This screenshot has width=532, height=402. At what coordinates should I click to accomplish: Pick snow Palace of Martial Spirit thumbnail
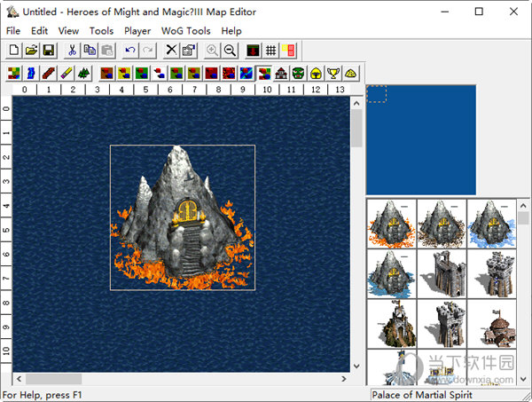pyautogui.click(x=491, y=225)
